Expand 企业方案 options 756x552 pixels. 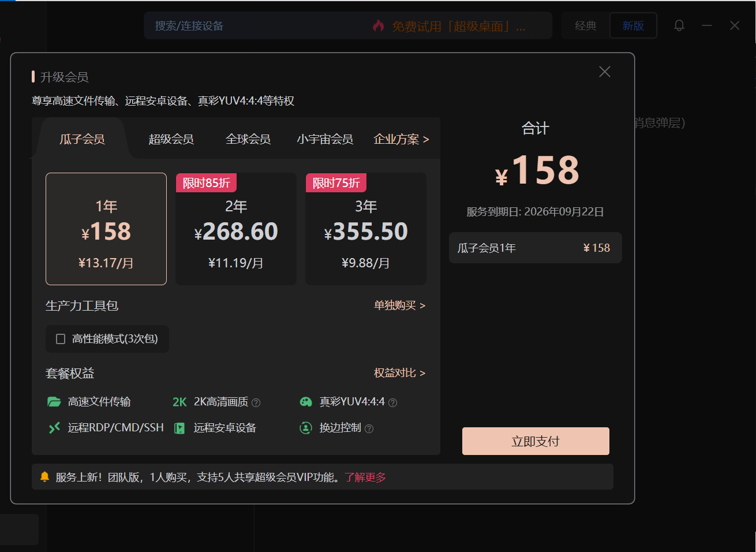401,139
